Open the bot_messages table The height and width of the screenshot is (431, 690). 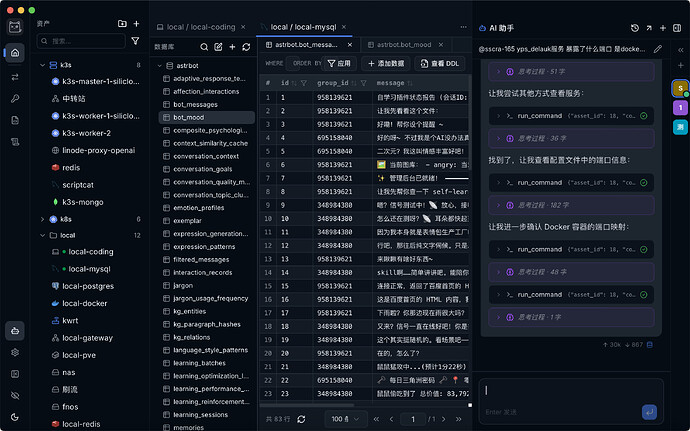coord(195,105)
